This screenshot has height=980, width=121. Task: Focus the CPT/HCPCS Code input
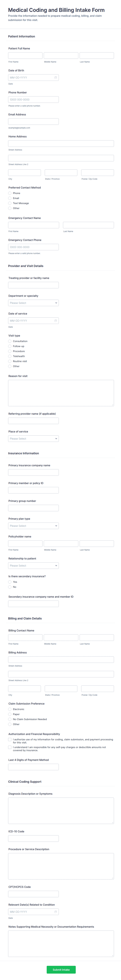(33, 894)
